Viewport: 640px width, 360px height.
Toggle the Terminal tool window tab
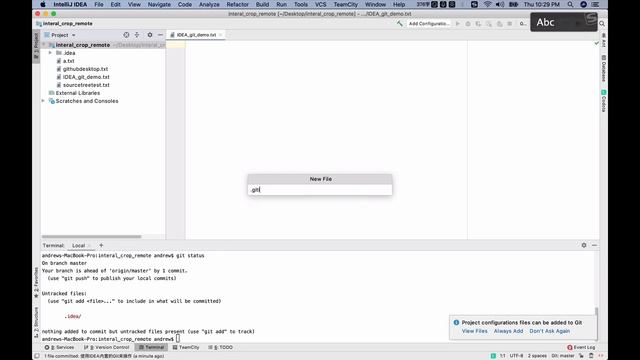click(x=151, y=347)
